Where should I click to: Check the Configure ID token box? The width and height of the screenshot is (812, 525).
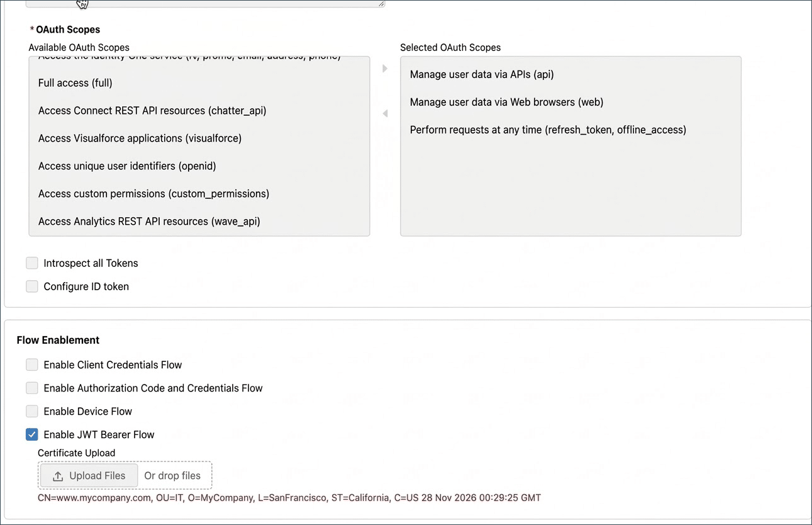(x=32, y=286)
